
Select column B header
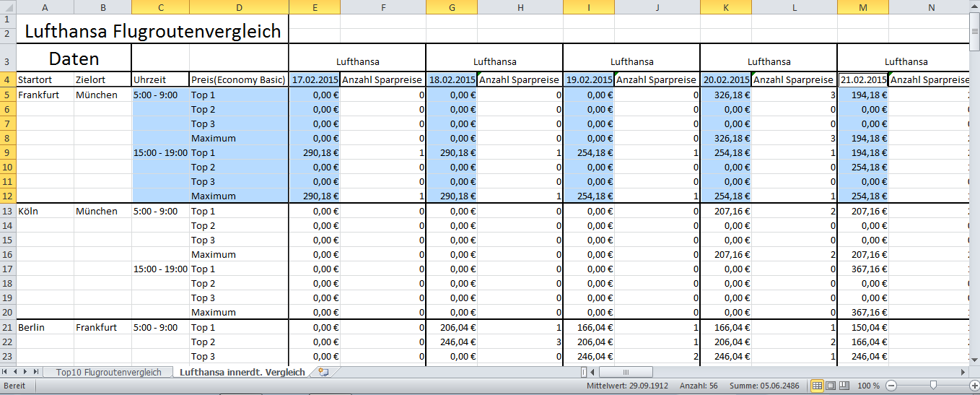click(x=102, y=7)
